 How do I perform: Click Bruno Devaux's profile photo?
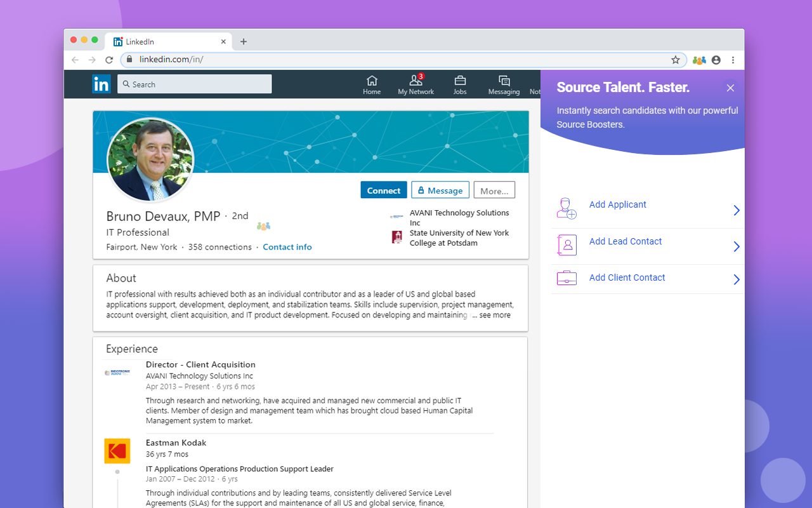pos(150,159)
